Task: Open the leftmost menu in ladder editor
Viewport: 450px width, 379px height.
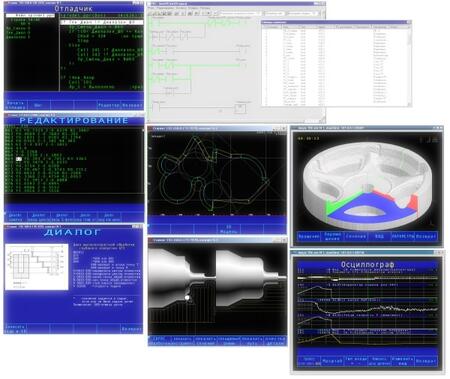Action: point(152,7)
